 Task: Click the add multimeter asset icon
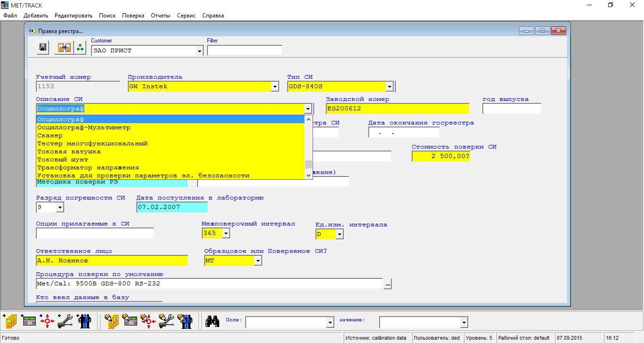9,321
